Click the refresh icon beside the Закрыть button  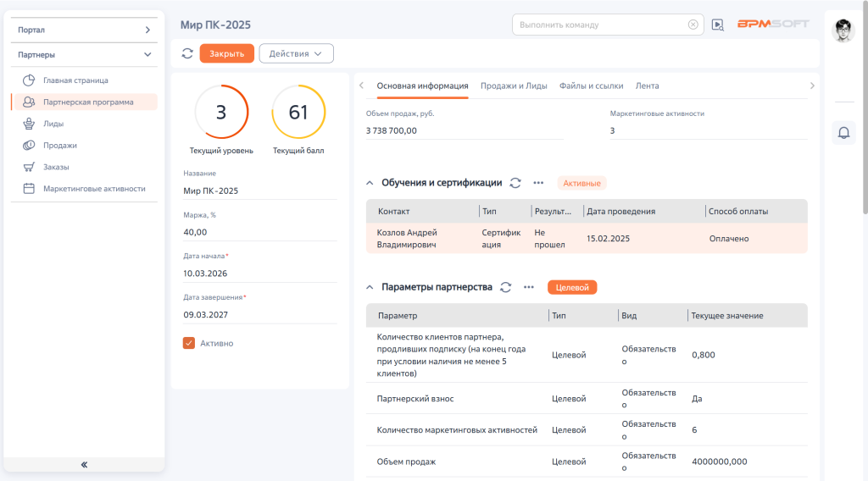tap(187, 53)
